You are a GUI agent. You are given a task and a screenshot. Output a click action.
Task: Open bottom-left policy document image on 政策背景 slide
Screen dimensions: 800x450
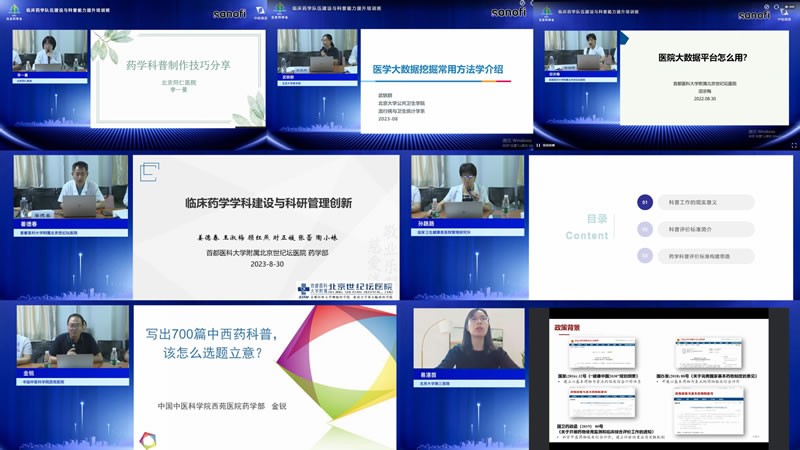(602, 403)
